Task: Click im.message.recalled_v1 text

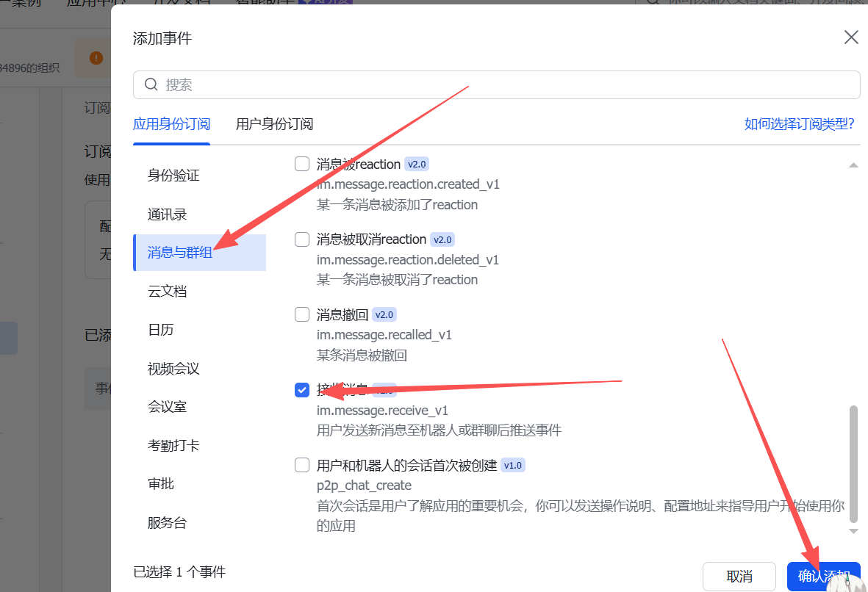Action: coord(384,335)
